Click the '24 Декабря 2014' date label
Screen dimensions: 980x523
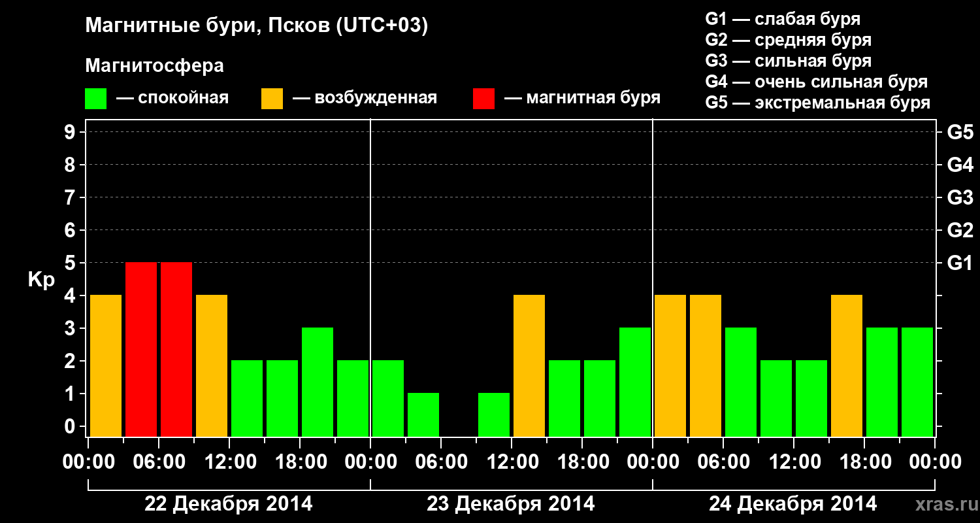(x=793, y=504)
